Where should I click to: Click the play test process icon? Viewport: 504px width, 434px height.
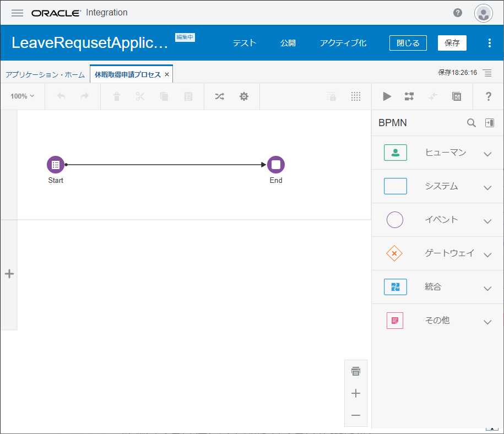[387, 96]
